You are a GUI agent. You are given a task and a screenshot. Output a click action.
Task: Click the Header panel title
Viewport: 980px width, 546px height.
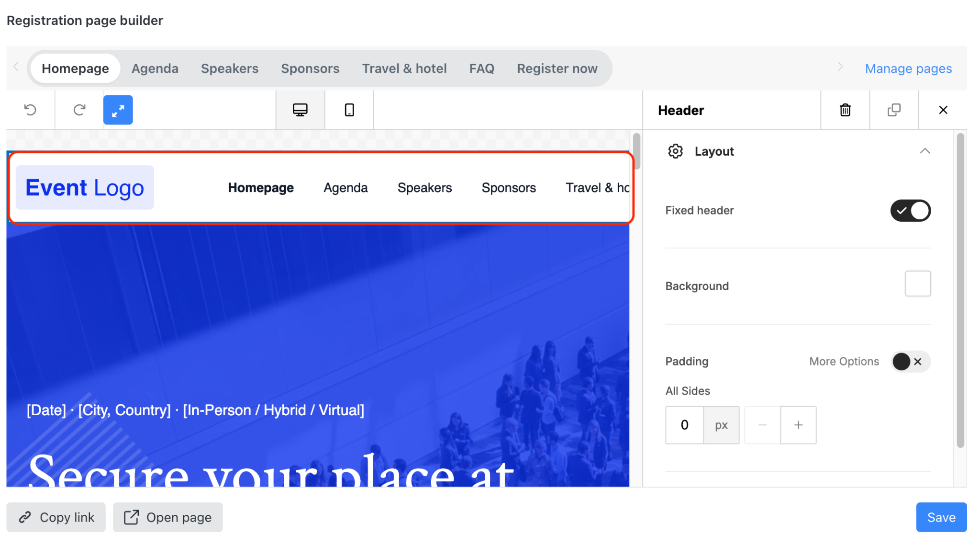coord(681,110)
